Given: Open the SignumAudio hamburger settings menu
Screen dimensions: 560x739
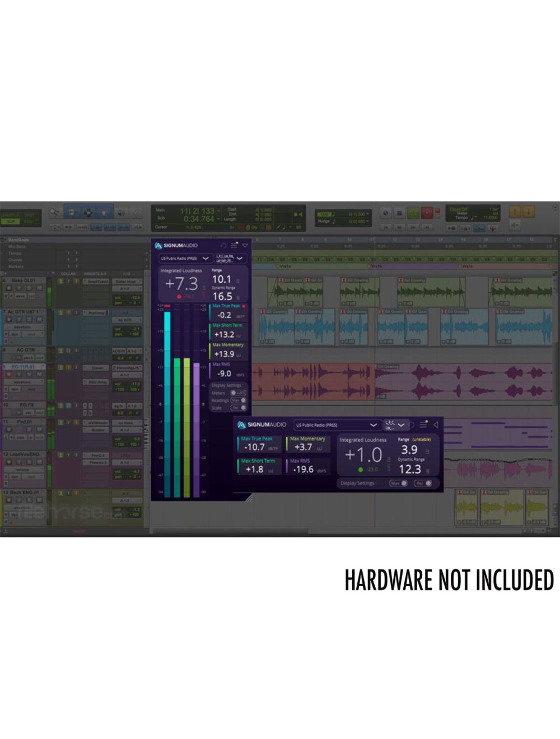Looking at the screenshot, I should pyautogui.click(x=234, y=245).
